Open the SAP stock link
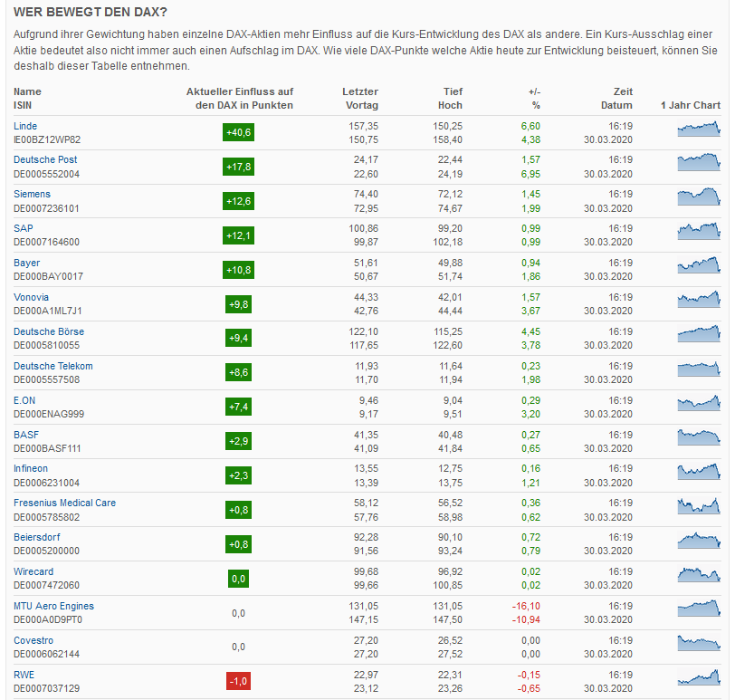This screenshot has width=735, height=700. pos(24,228)
